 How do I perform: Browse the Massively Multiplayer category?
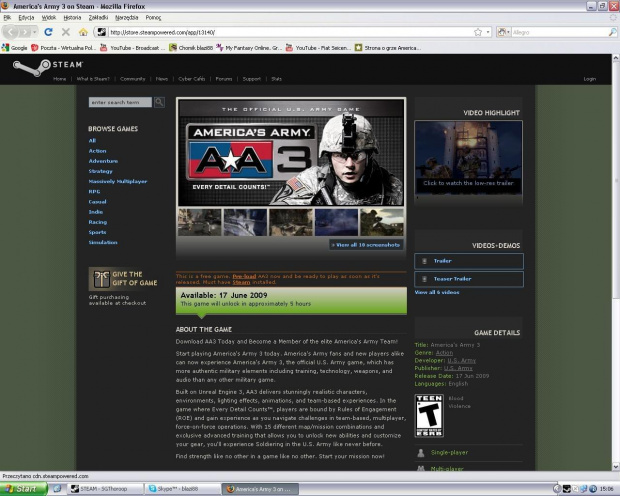pos(118,182)
